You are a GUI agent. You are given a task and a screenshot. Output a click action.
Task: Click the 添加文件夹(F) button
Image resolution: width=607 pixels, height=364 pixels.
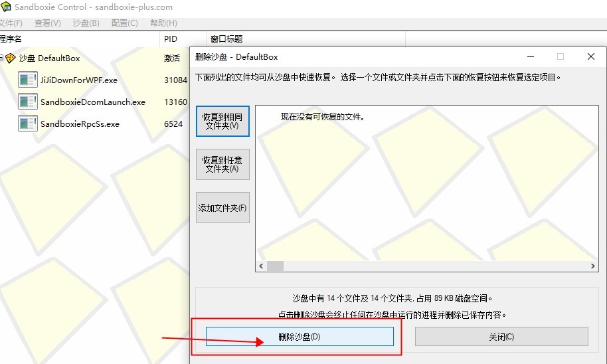[x=222, y=208]
